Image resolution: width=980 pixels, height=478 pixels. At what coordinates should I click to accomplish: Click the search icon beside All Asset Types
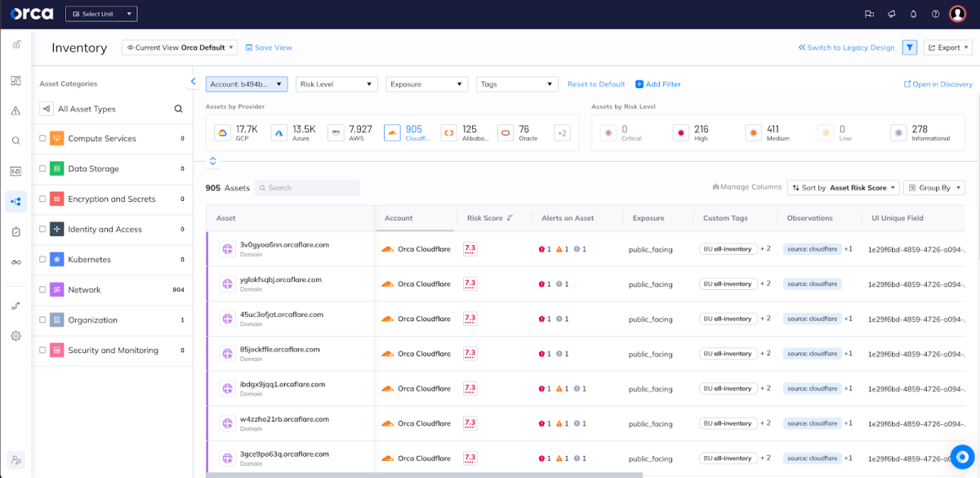click(x=178, y=109)
